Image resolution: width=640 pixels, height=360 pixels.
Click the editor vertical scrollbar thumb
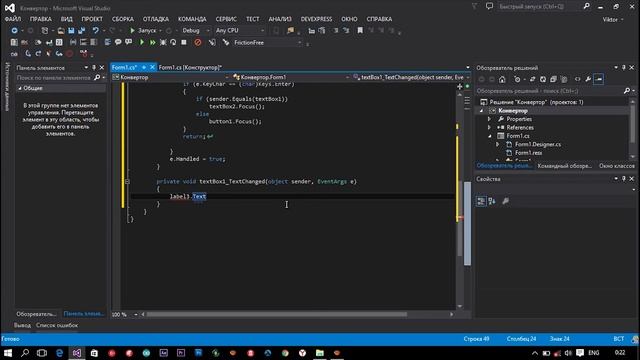pos(460,218)
